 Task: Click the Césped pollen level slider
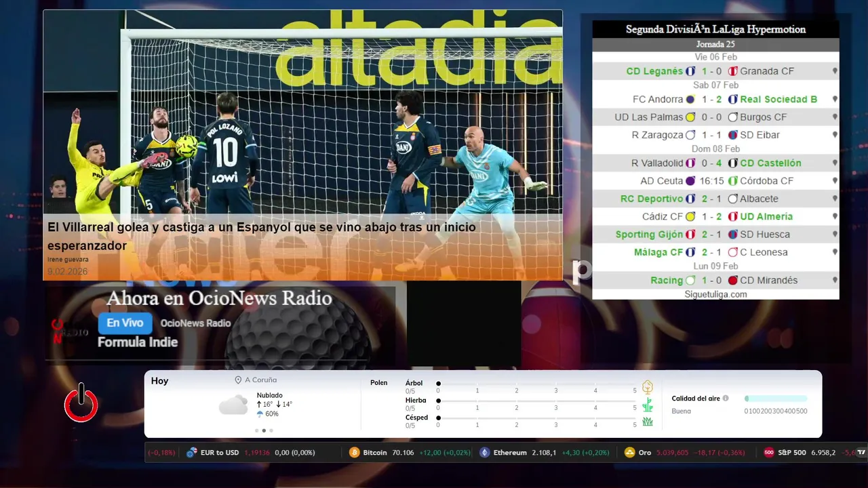(536, 418)
